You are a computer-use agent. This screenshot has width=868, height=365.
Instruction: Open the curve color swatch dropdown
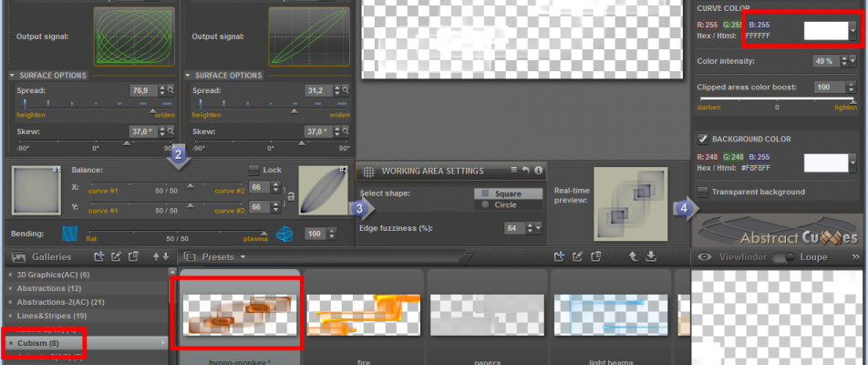[x=852, y=29]
